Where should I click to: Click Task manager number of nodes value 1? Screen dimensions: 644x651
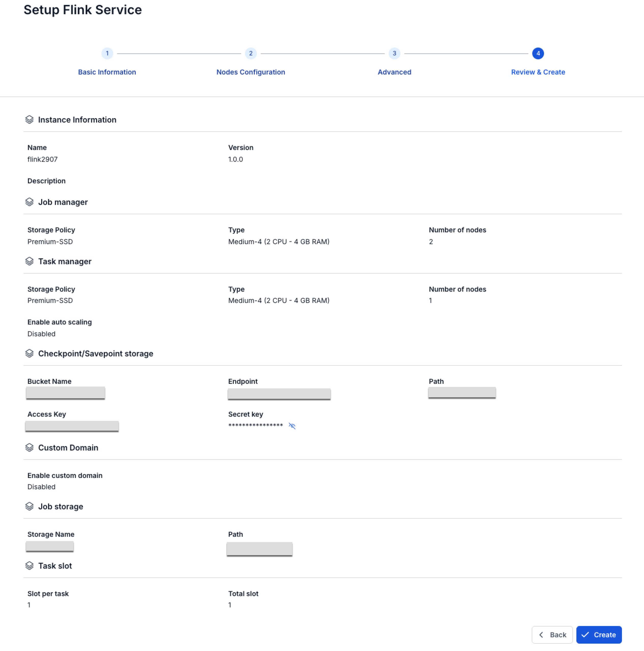tap(430, 301)
